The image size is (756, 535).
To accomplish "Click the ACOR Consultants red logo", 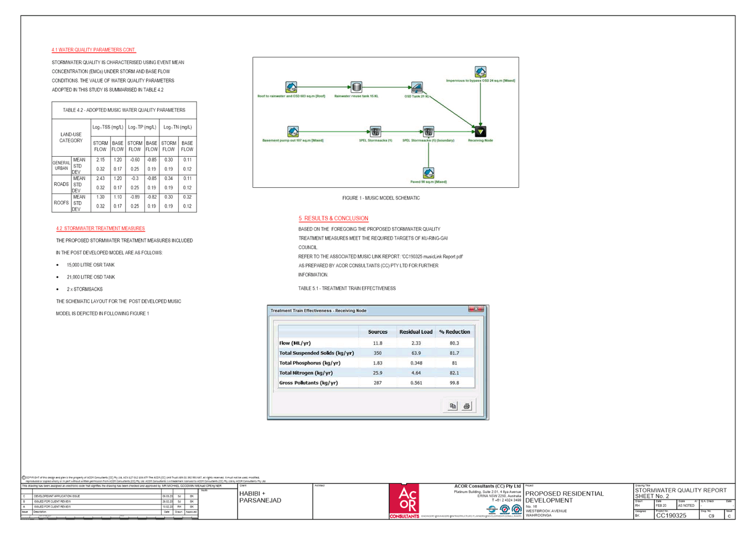I will (x=404, y=501).
